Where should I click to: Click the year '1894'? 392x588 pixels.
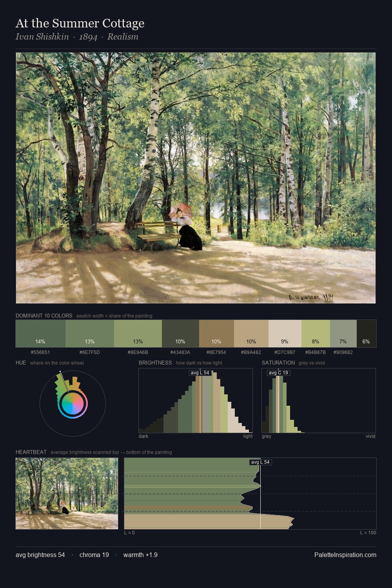click(88, 37)
